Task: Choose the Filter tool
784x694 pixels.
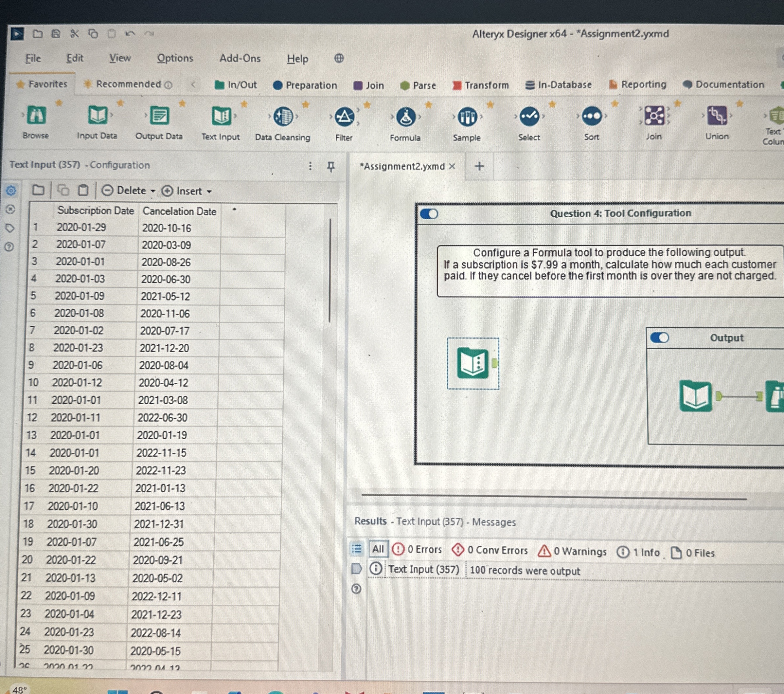Action: (x=343, y=117)
